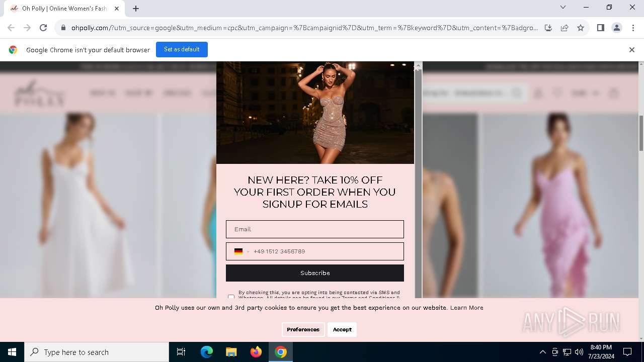Open the taskbar clock showing 8:40 PM
This screenshot has width=644, height=362.
601,352
